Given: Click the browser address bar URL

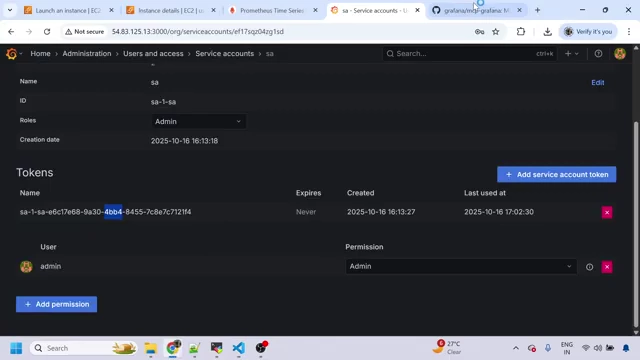Looking at the screenshot, I should coord(198,31).
